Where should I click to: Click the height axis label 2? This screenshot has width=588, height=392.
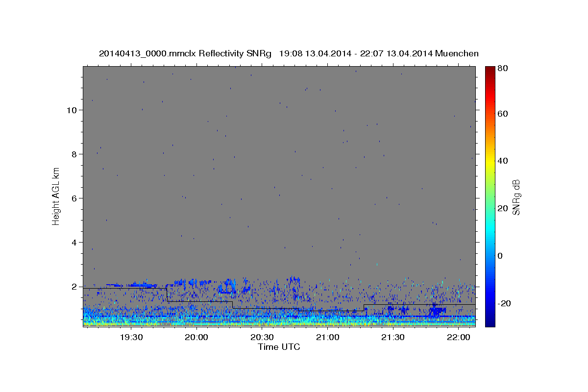[74, 287]
